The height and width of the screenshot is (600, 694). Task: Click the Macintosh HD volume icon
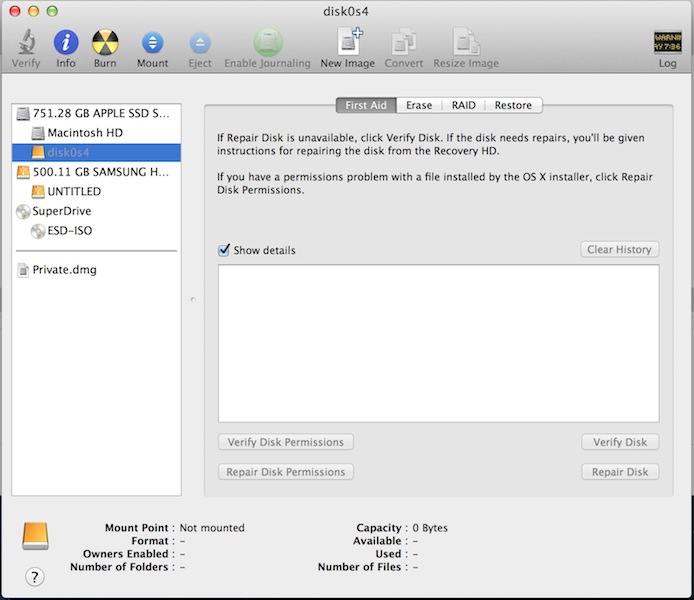pos(38,133)
